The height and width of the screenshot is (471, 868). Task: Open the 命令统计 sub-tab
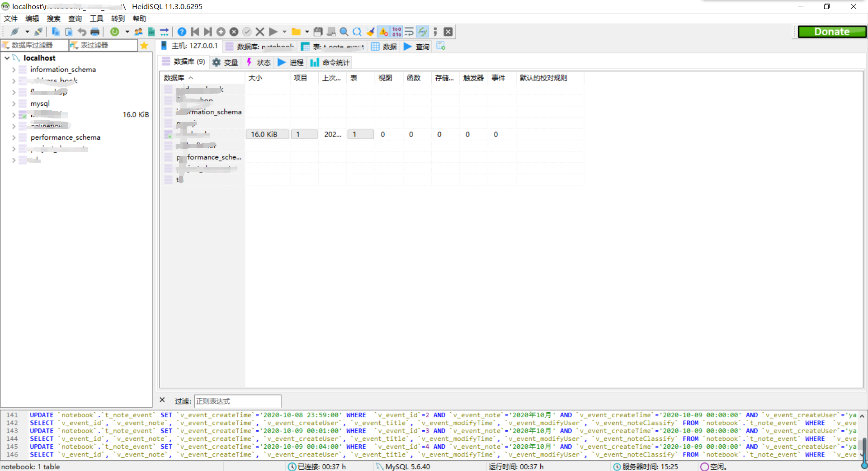(330, 62)
